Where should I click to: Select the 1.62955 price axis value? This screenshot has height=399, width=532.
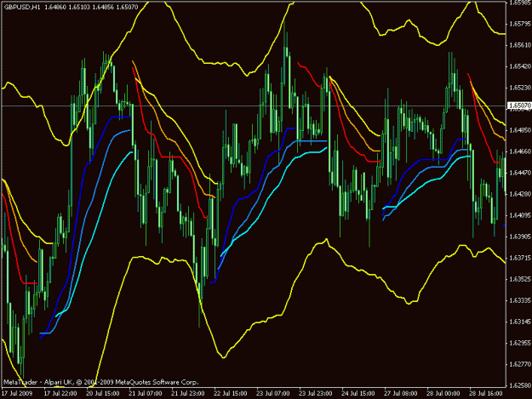520,343
